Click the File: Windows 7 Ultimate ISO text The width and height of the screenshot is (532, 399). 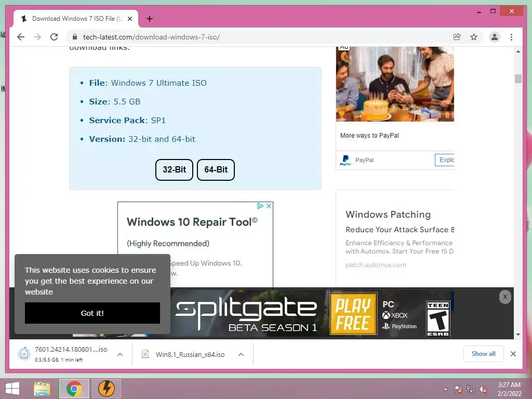click(x=148, y=83)
